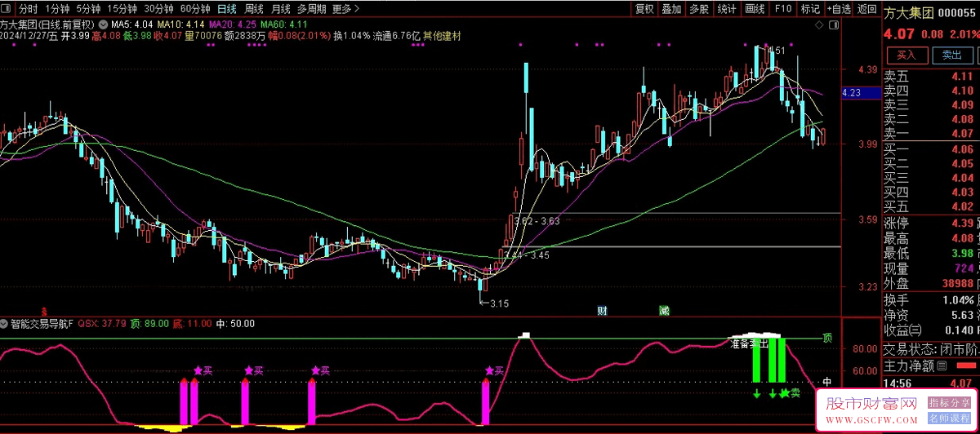This screenshot has height=434, width=980.
Task: Click the 卖三 ask price 4.09
Action: click(962, 104)
